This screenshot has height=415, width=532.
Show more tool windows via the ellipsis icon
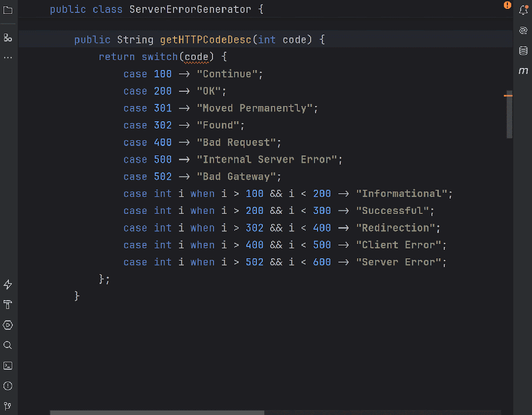(x=7, y=58)
